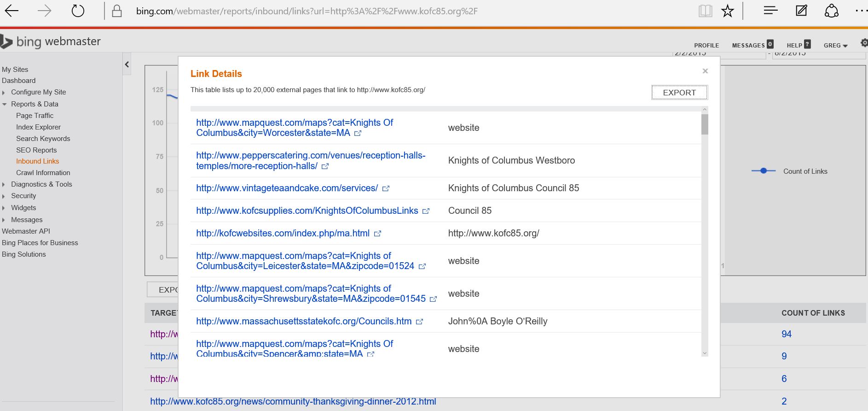Screen dimensions: 868x411
Task: Open reading view book icon
Action: coord(705,11)
